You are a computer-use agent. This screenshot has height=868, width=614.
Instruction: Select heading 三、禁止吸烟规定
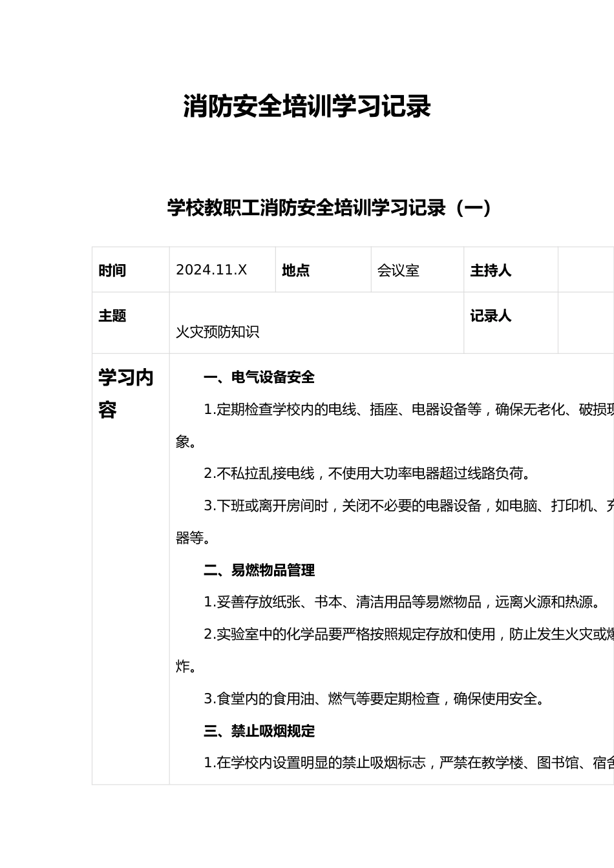pos(259,731)
